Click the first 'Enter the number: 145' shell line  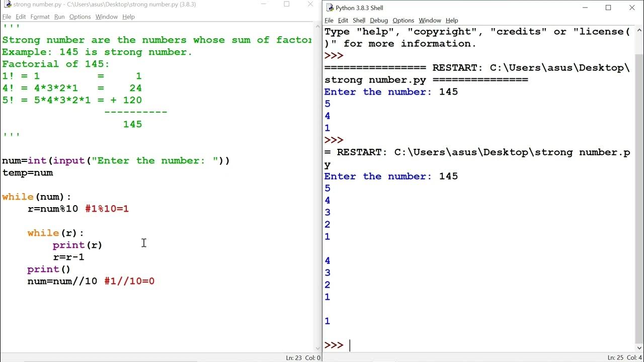(x=391, y=92)
